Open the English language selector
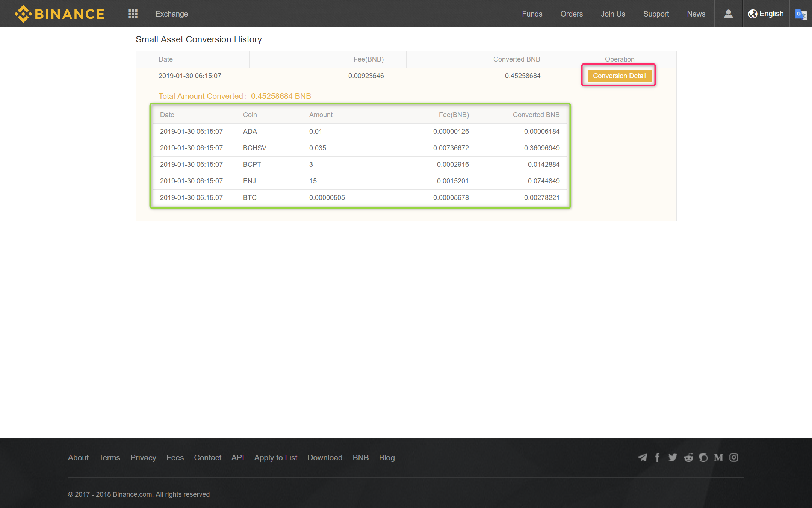 [766, 14]
